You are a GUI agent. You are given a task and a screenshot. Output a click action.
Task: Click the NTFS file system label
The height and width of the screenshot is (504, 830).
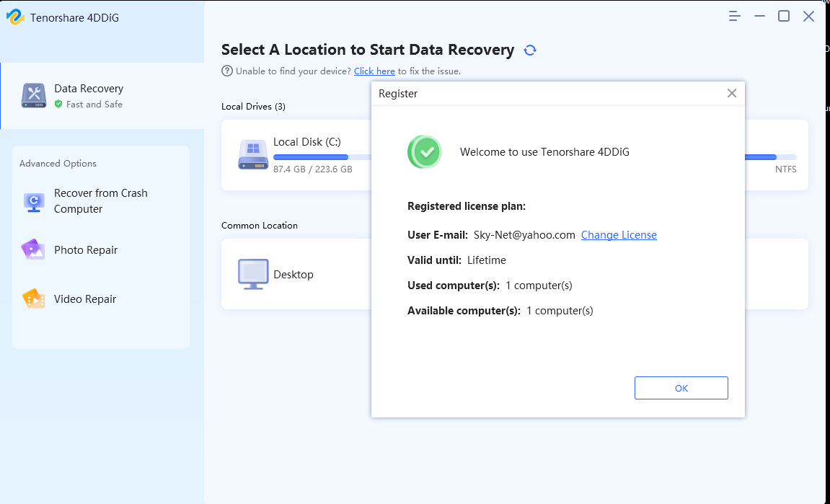pos(785,169)
